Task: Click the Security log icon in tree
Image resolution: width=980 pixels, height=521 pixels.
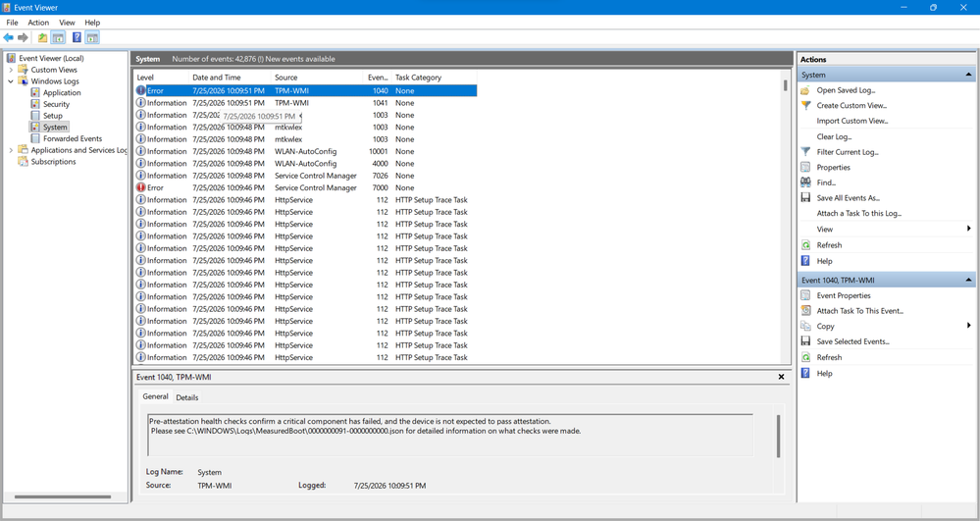Action: point(35,104)
